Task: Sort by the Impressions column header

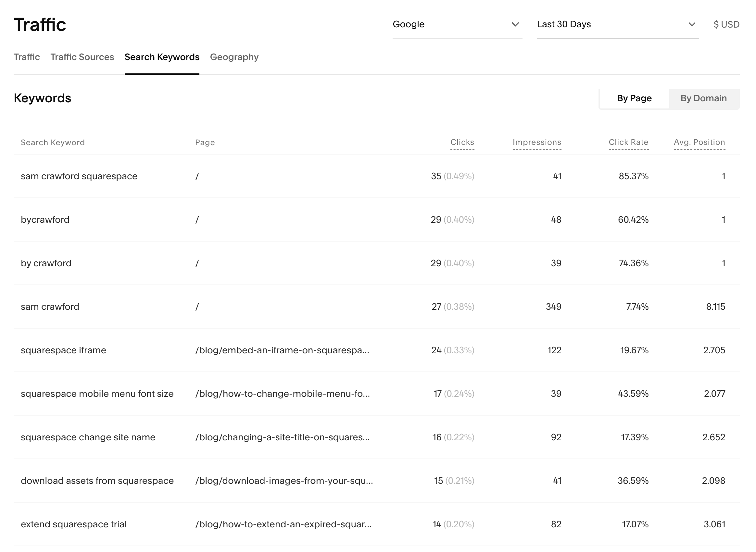Action: click(x=537, y=142)
